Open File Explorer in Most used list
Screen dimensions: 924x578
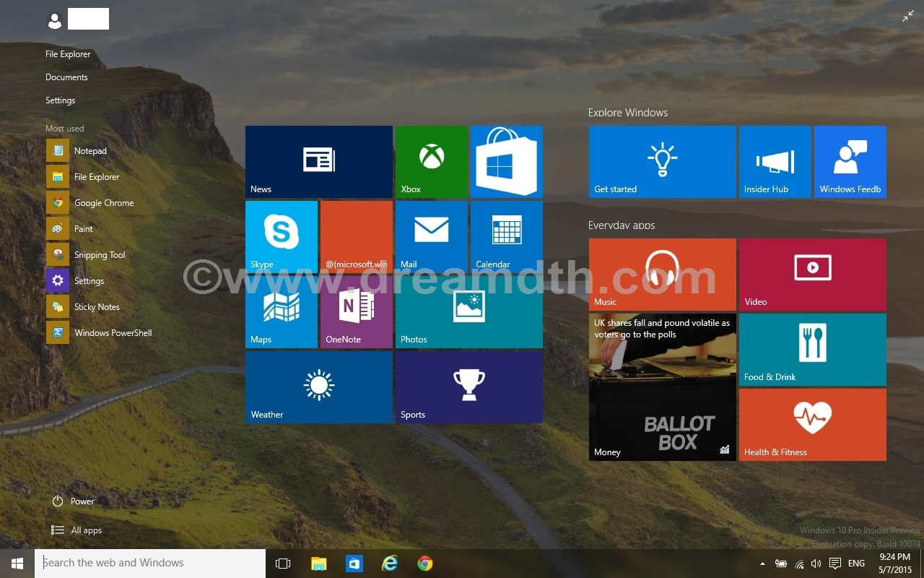[82, 177]
